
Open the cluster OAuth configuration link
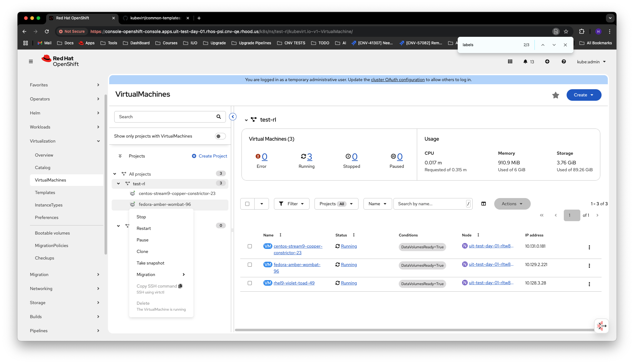397,80
